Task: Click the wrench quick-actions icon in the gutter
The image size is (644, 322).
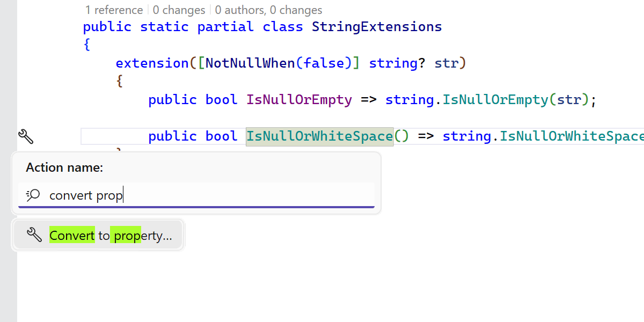Action: pyautogui.click(x=25, y=136)
